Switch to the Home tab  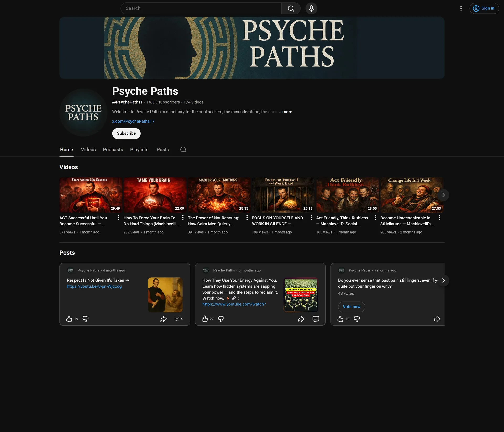point(67,150)
